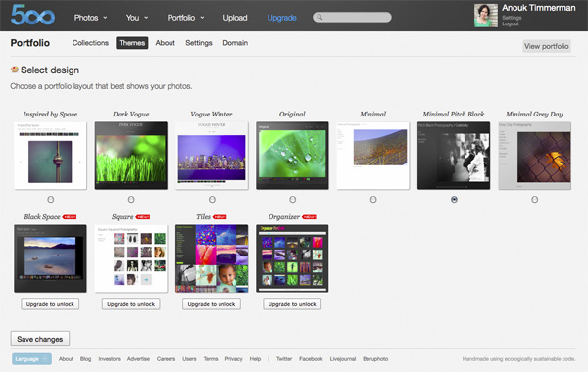Click the Anouk Timmerman name link
Viewport: 588px width, 372px height.
click(x=538, y=8)
